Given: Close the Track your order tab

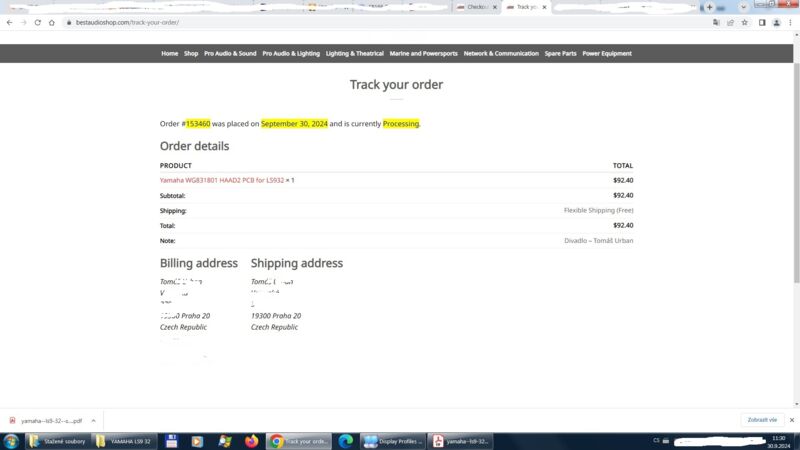Looking at the screenshot, I should click(x=544, y=7).
